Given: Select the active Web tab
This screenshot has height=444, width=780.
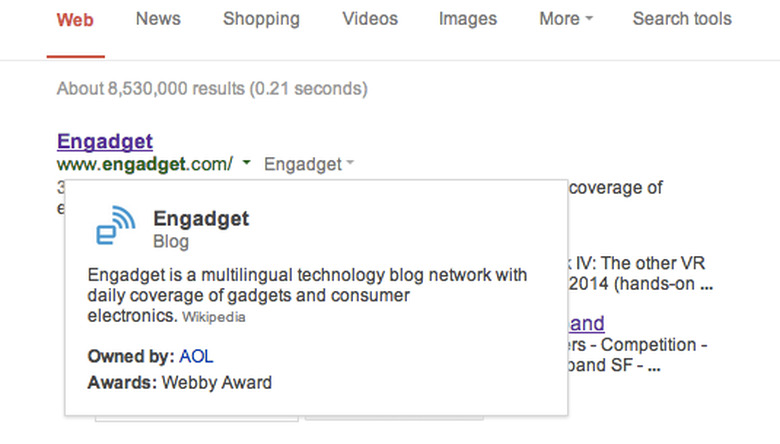Looking at the screenshot, I should pyautogui.click(x=76, y=20).
